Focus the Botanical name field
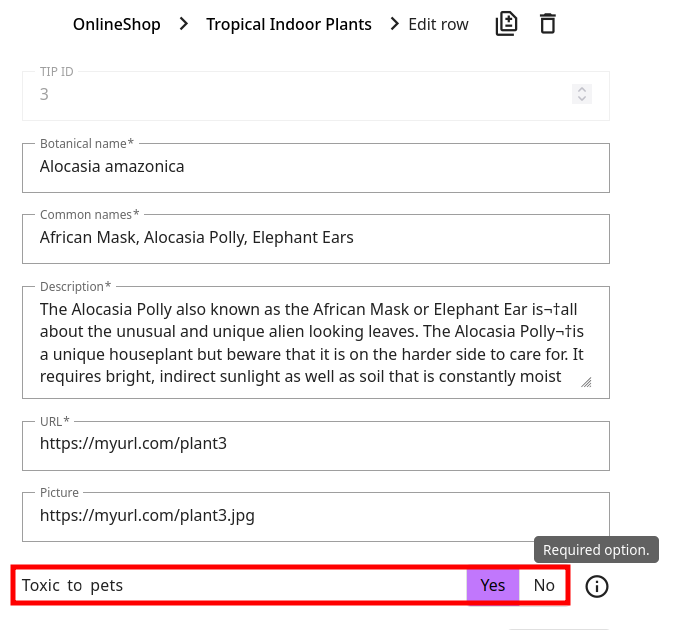The height and width of the screenshot is (630, 675). coord(316,168)
